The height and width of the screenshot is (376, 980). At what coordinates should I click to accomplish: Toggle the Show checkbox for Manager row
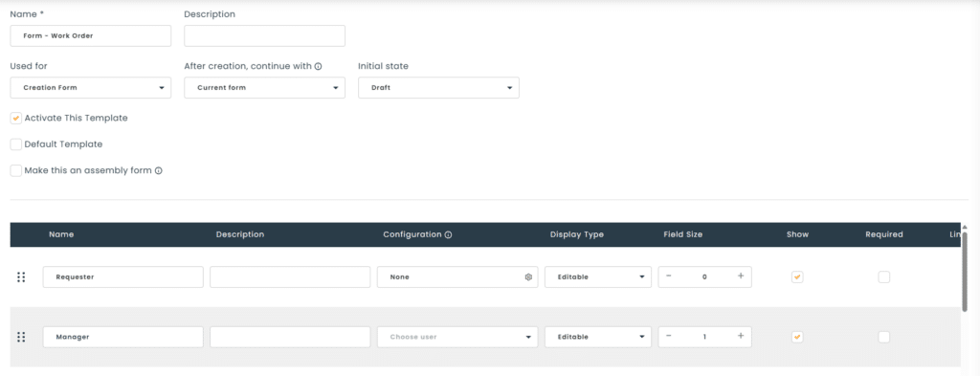click(x=797, y=338)
